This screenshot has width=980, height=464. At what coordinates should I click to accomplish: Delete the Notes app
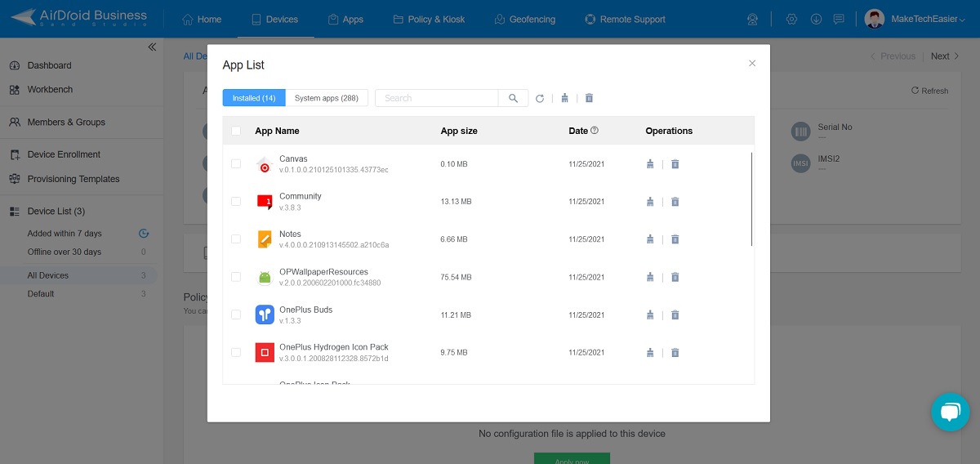click(675, 239)
